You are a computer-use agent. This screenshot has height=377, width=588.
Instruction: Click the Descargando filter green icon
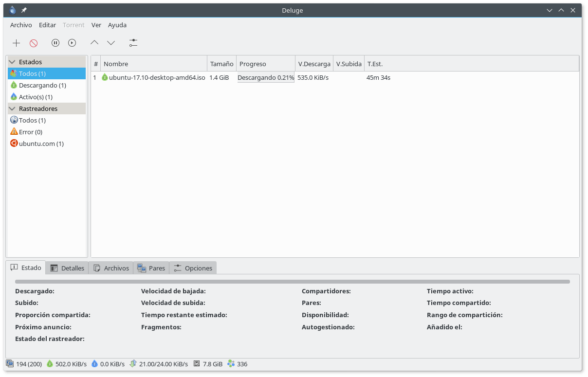click(x=14, y=85)
